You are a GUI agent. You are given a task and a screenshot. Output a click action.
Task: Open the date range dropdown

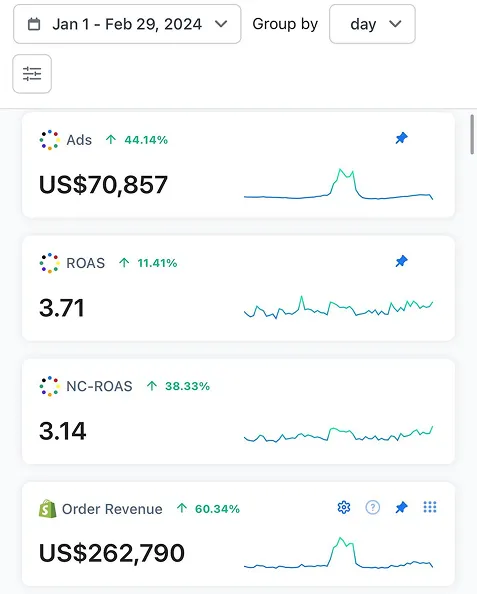[x=127, y=24]
